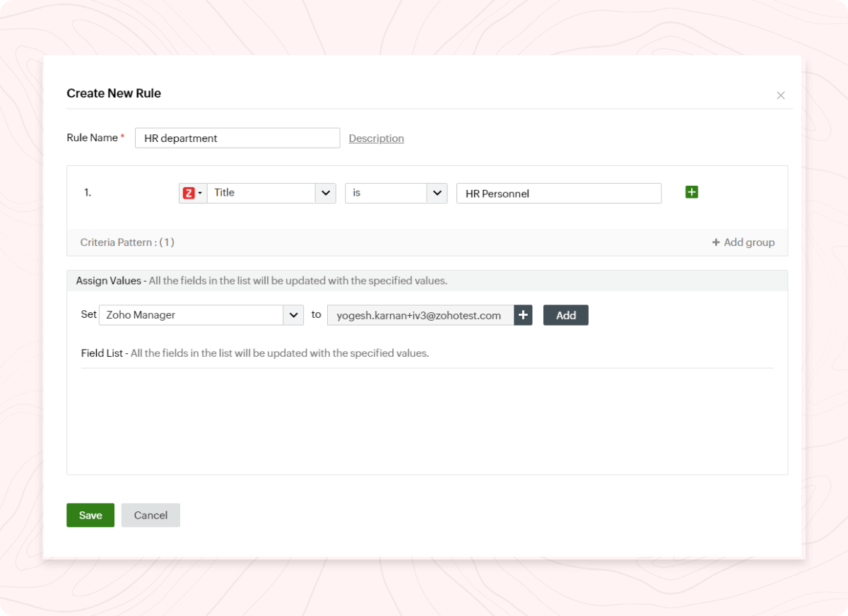Open the dropdown arrow on Title field

(326, 192)
